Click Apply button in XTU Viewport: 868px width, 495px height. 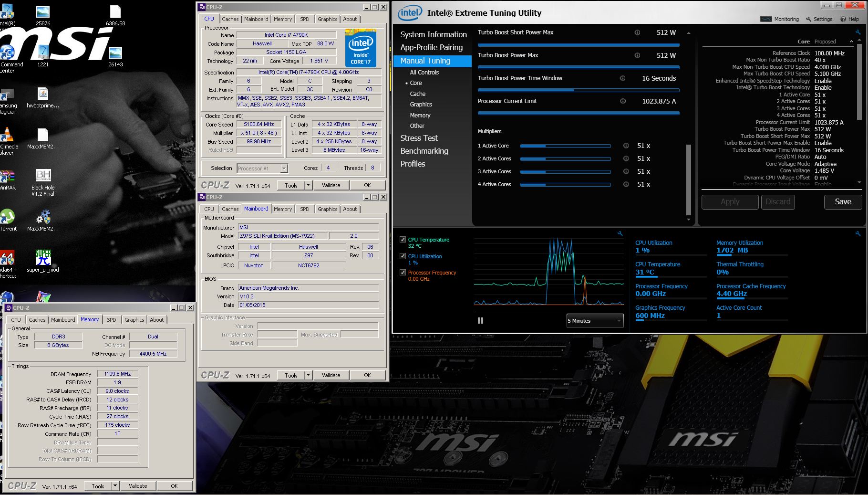point(730,202)
